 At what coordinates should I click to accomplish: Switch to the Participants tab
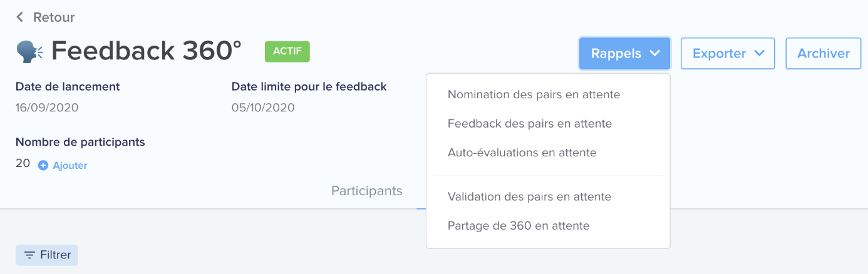367,191
